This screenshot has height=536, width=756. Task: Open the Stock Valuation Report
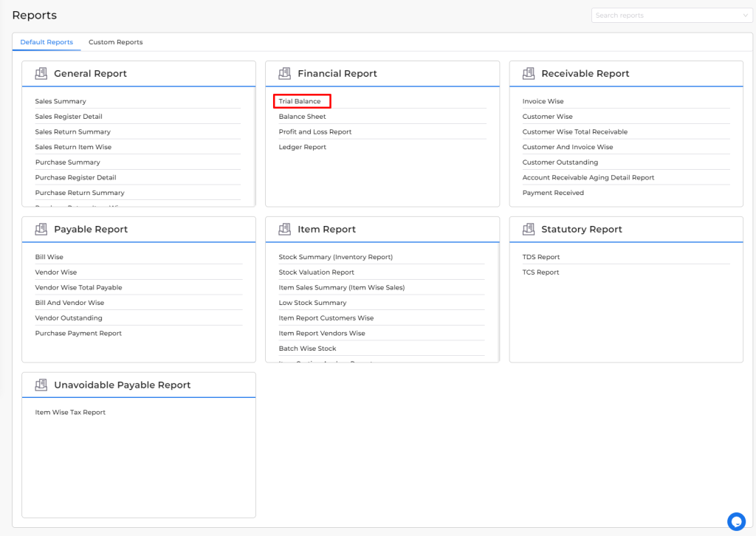tap(316, 272)
